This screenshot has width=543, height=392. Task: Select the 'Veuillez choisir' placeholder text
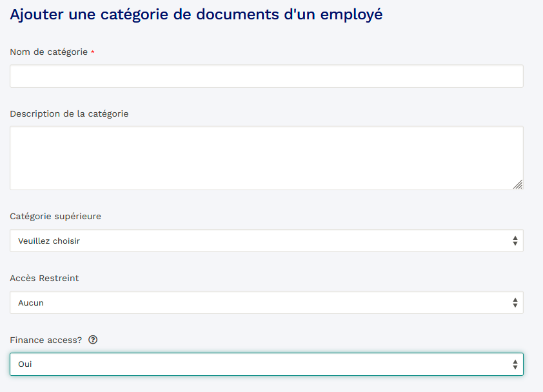49,240
